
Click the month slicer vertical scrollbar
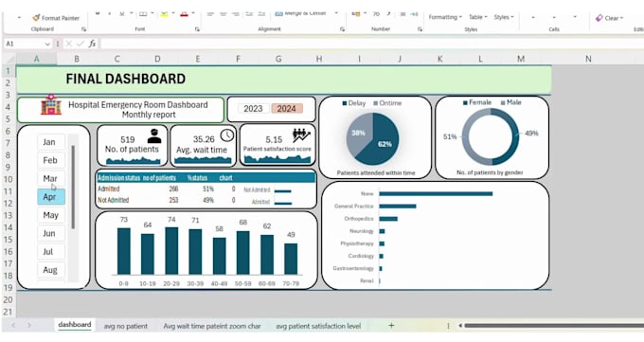tap(73, 188)
